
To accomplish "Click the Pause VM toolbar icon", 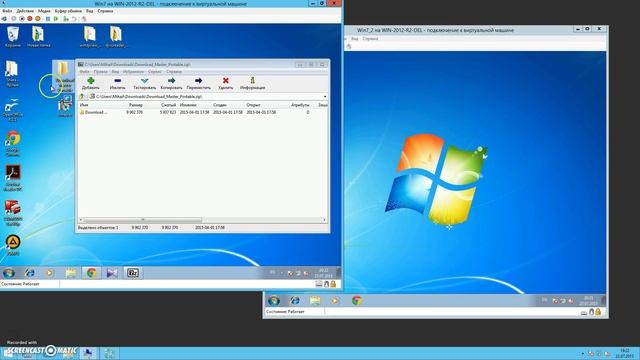I will [x=48, y=19].
